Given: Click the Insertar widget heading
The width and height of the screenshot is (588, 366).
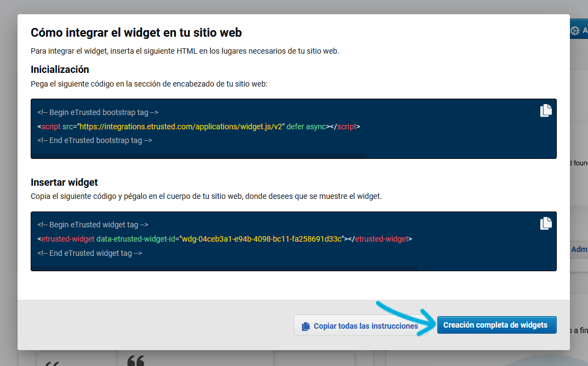Looking at the screenshot, I should (x=64, y=182).
